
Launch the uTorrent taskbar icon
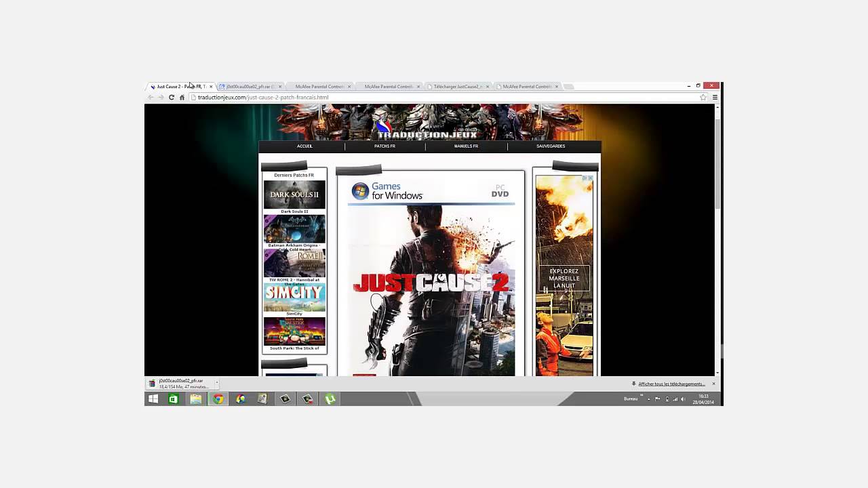(330, 399)
